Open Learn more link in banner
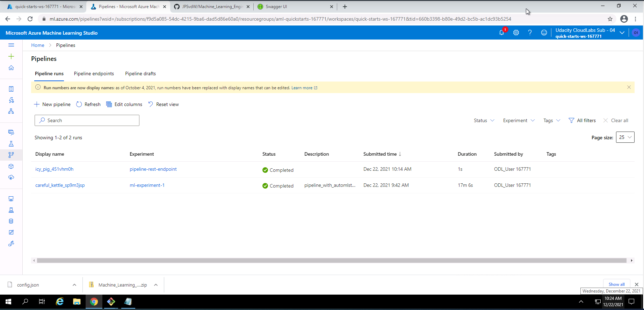Screen dimensions: 644x310 pos(304,88)
